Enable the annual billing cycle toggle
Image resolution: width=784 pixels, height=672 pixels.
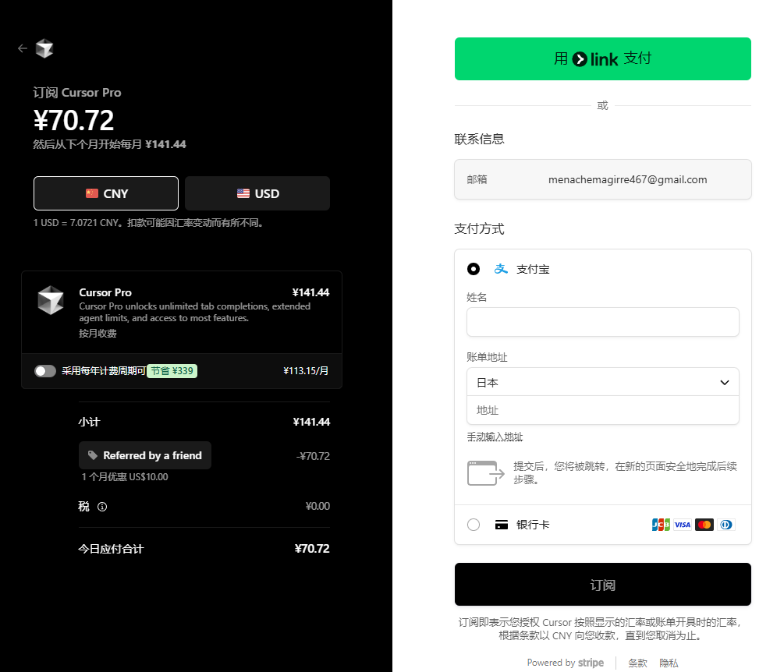point(45,371)
